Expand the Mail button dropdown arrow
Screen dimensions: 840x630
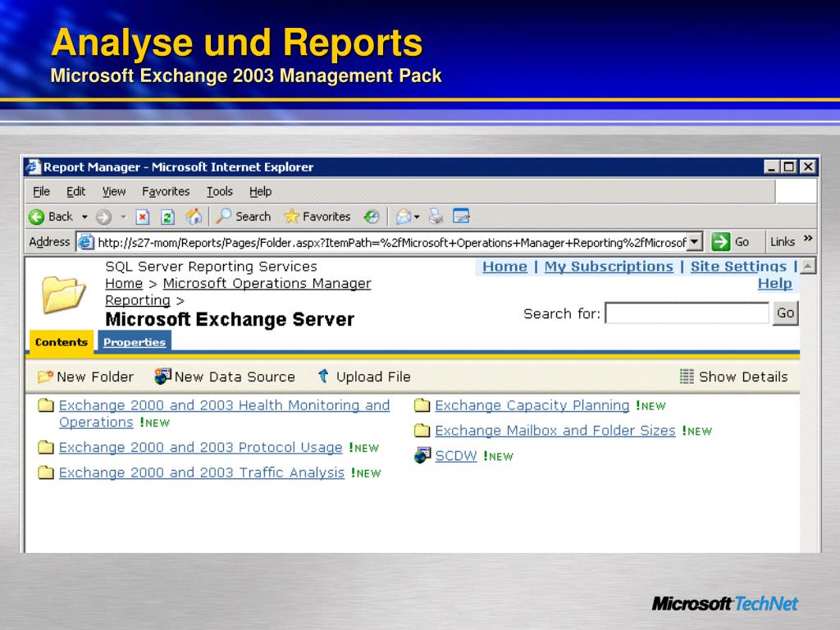point(417,217)
